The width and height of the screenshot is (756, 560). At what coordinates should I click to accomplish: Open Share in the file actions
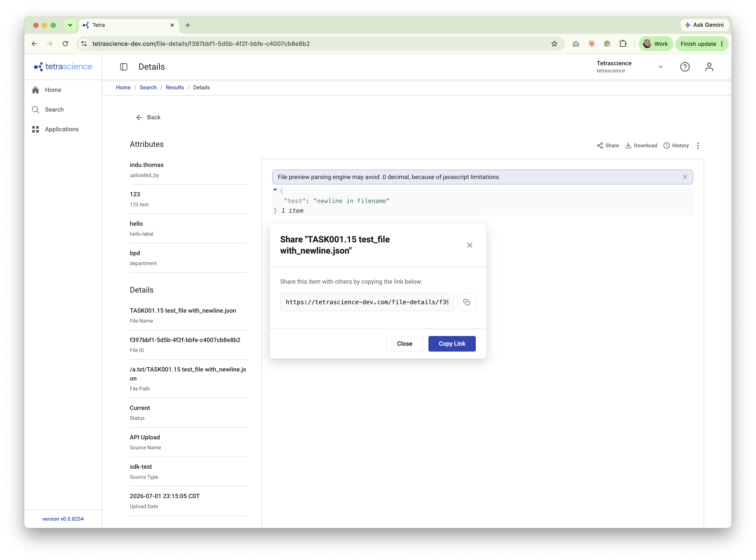[x=608, y=146]
